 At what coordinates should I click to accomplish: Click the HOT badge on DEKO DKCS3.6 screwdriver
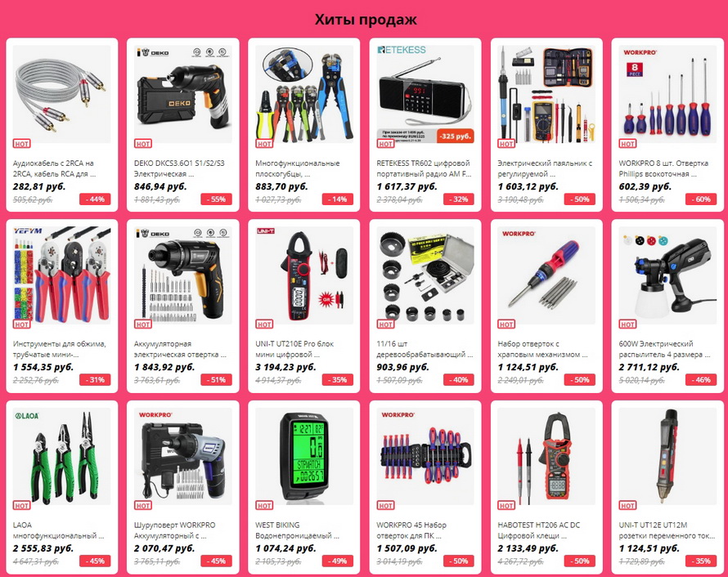[x=143, y=143]
